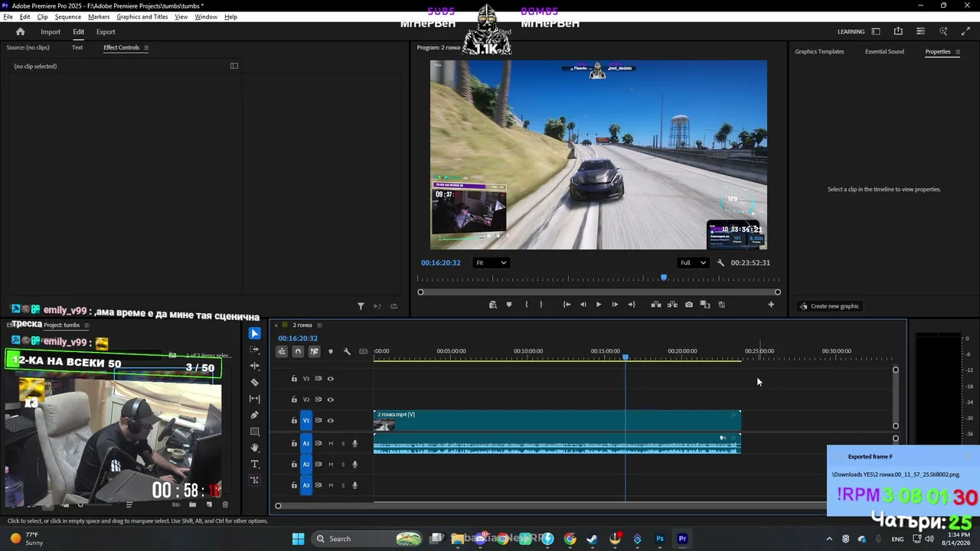
Task: Switch to Essential Sound tab
Action: [x=884, y=52]
